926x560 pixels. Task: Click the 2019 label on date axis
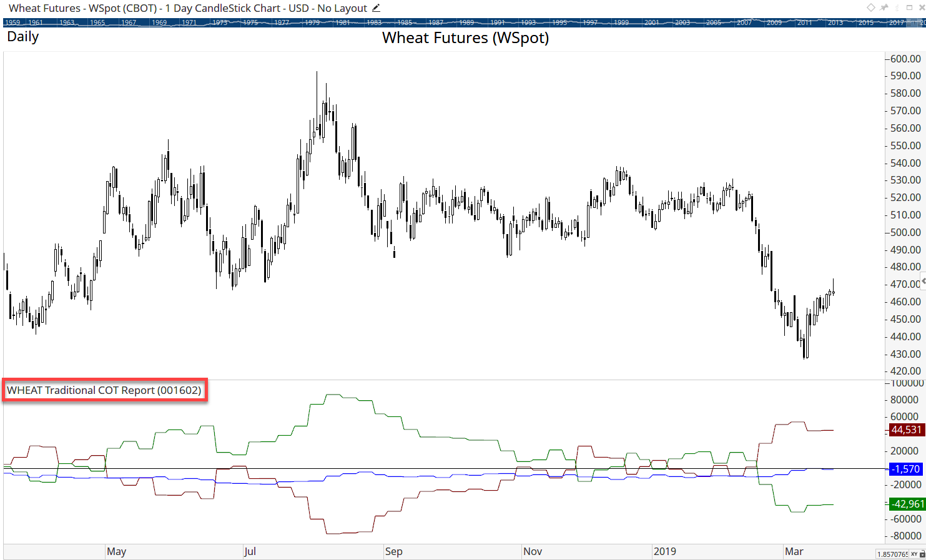point(665,551)
